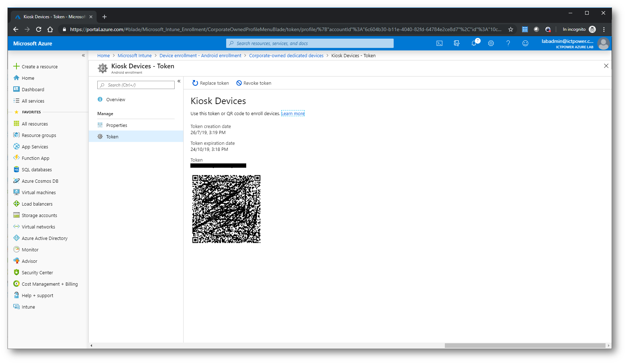The height and width of the screenshot is (364, 627).
Task: Open the Dashboard sidebar item
Action: (33, 89)
